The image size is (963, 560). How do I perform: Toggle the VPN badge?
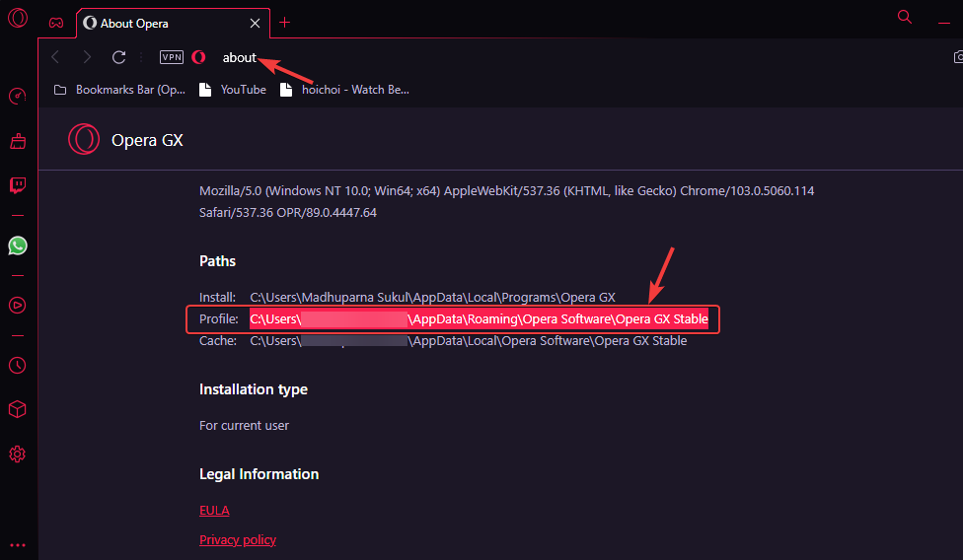click(172, 57)
